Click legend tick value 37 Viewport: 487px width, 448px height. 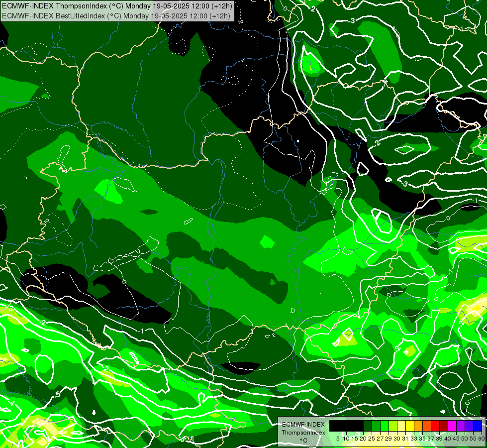pyautogui.click(x=431, y=439)
